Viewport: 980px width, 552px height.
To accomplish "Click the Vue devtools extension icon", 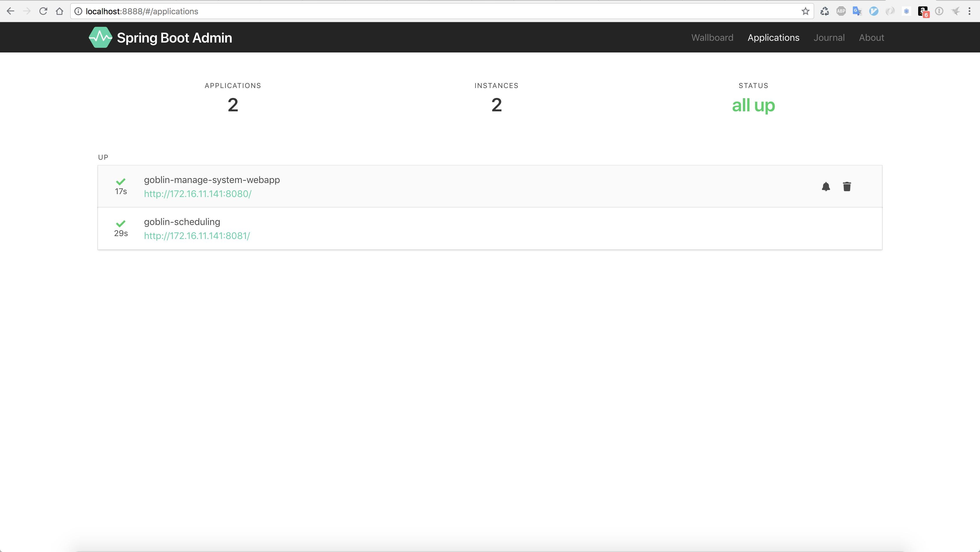I will pos(874,11).
